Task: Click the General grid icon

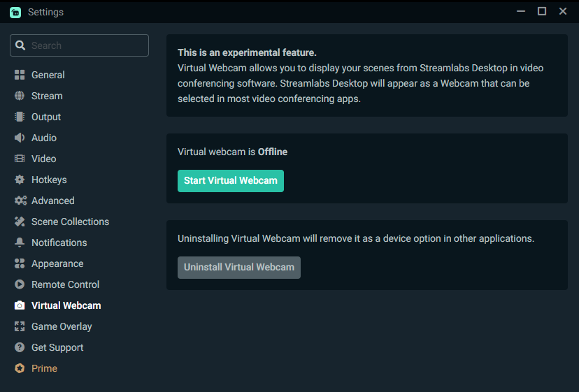Action: (x=20, y=75)
